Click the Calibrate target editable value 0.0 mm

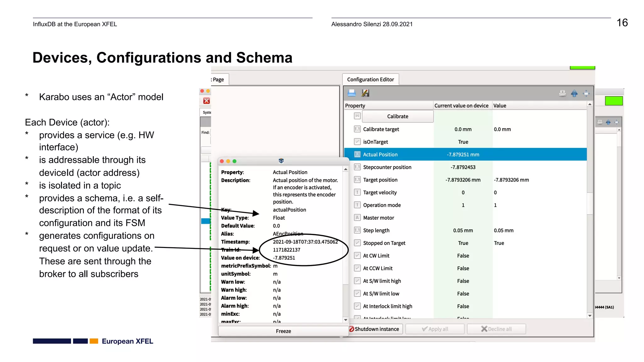click(502, 129)
